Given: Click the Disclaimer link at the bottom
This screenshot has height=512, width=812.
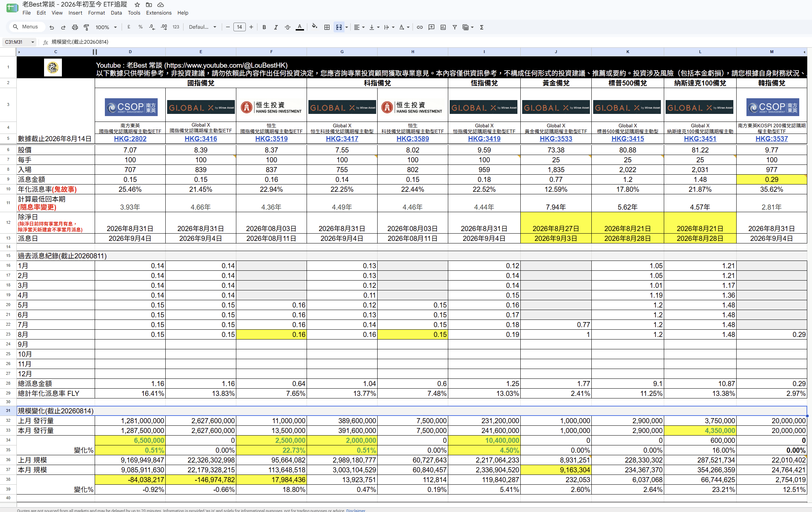Looking at the screenshot, I should pyautogui.click(x=355, y=510).
